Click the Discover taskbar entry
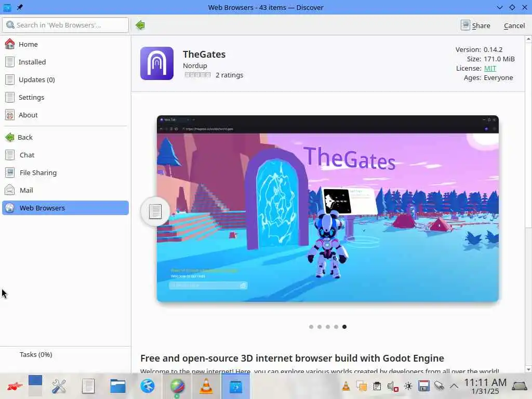 coord(235,386)
